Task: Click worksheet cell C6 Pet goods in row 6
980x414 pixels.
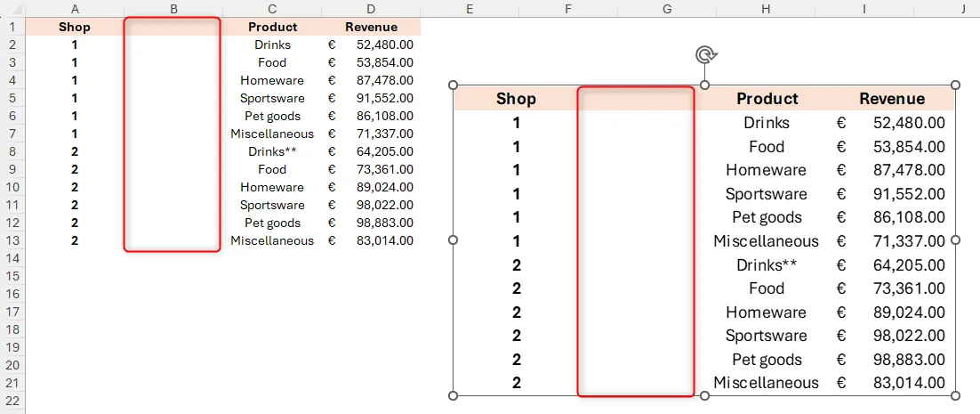Action: pyautogui.click(x=272, y=117)
